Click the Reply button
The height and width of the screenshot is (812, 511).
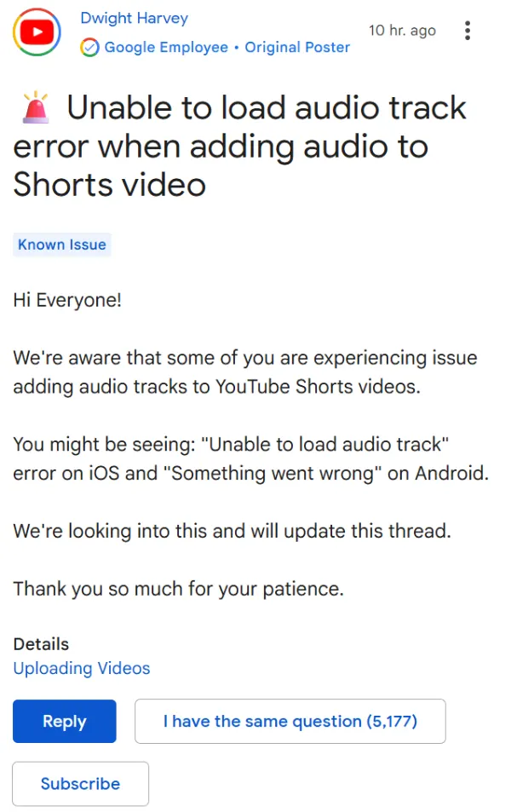(x=64, y=721)
